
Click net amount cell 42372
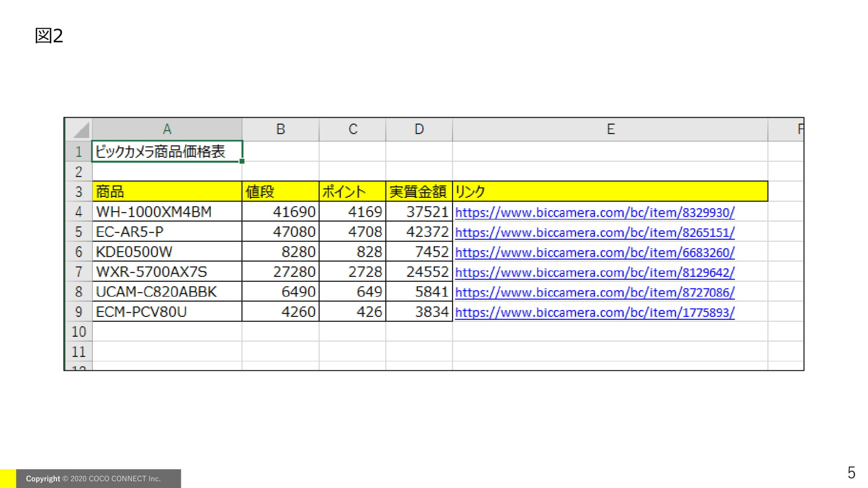click(419, 231)
